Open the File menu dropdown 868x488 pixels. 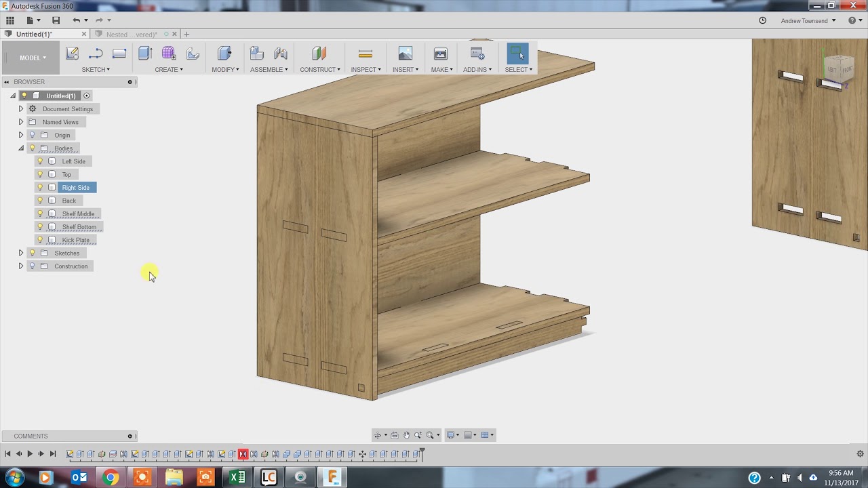pos(33,20)
